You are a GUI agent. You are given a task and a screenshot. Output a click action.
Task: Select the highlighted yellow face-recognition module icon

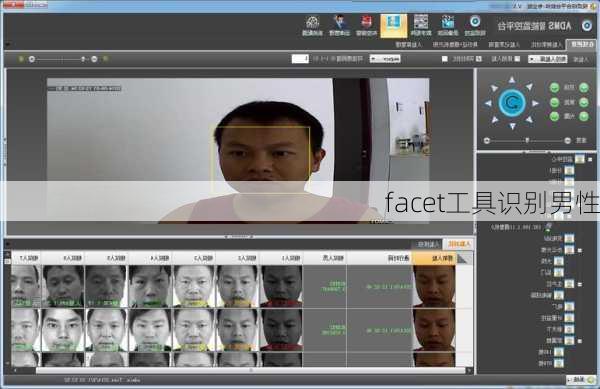pos(394,26)
